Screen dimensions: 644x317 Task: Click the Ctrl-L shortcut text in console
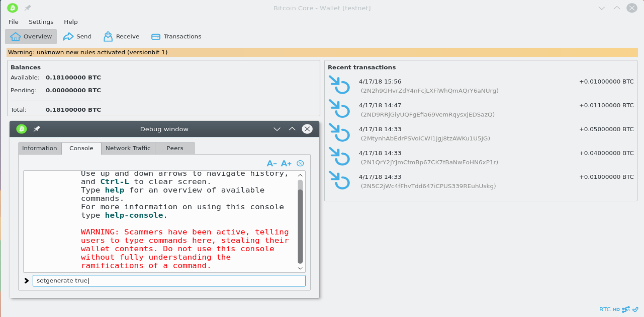click(x=114, y=182)
